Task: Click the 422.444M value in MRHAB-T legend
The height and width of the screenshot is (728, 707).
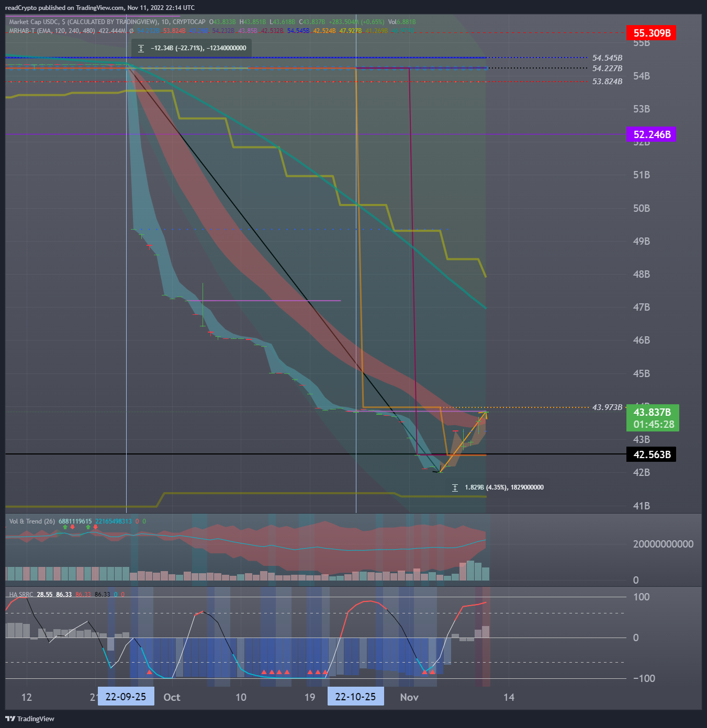Action: tap(112, 31)
